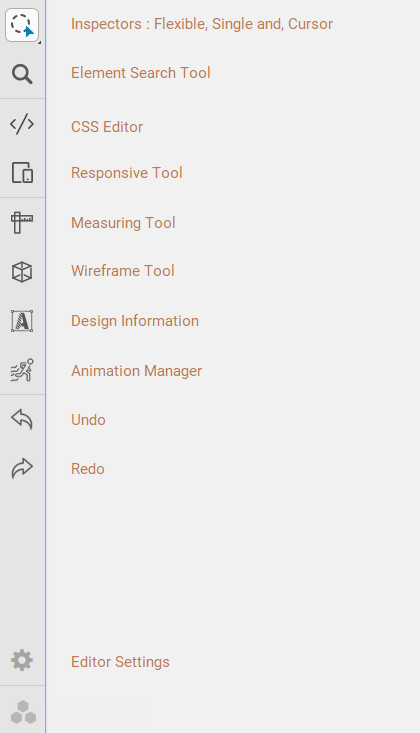Open Design Information letter A icon
The height and width of the screenshot is (733, 420).
(x=22, y=321)
